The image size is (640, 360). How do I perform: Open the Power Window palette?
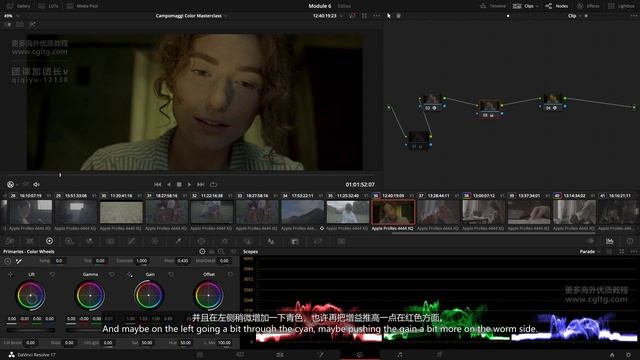201,241
